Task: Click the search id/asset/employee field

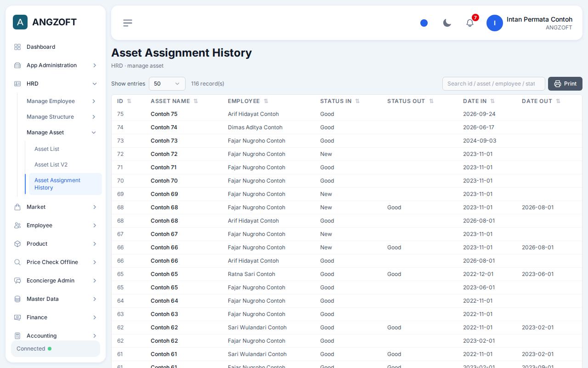Action: (493, 84)
